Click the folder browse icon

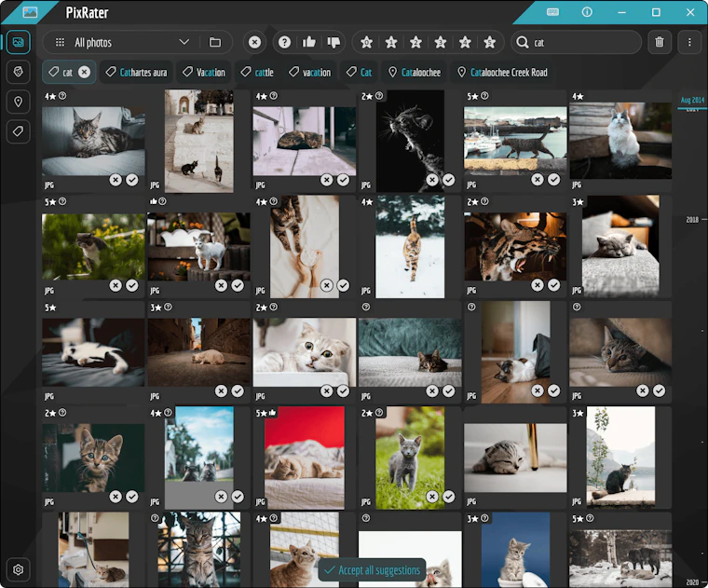coord(215,43)
